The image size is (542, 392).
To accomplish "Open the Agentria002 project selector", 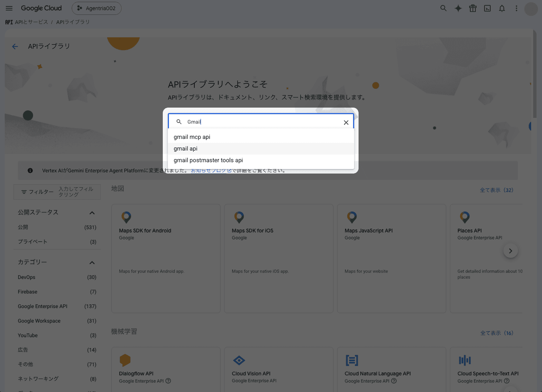I will point(96,8).
